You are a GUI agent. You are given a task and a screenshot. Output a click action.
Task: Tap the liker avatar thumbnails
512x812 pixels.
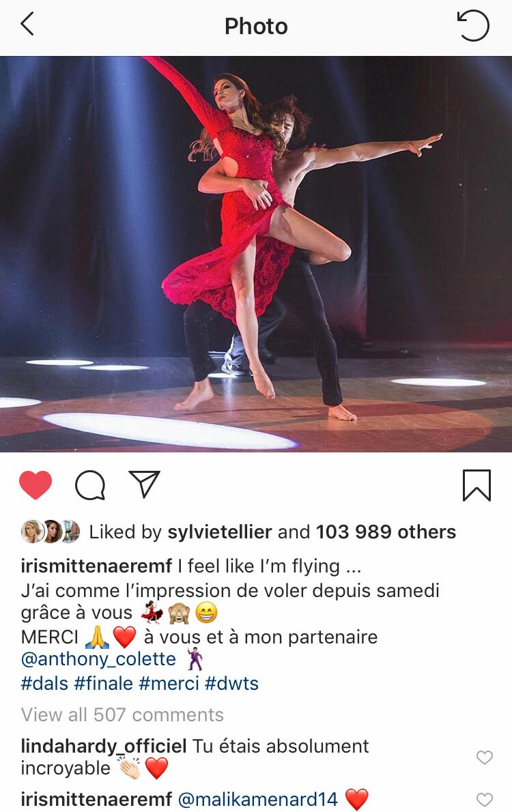tap(51, 532)
